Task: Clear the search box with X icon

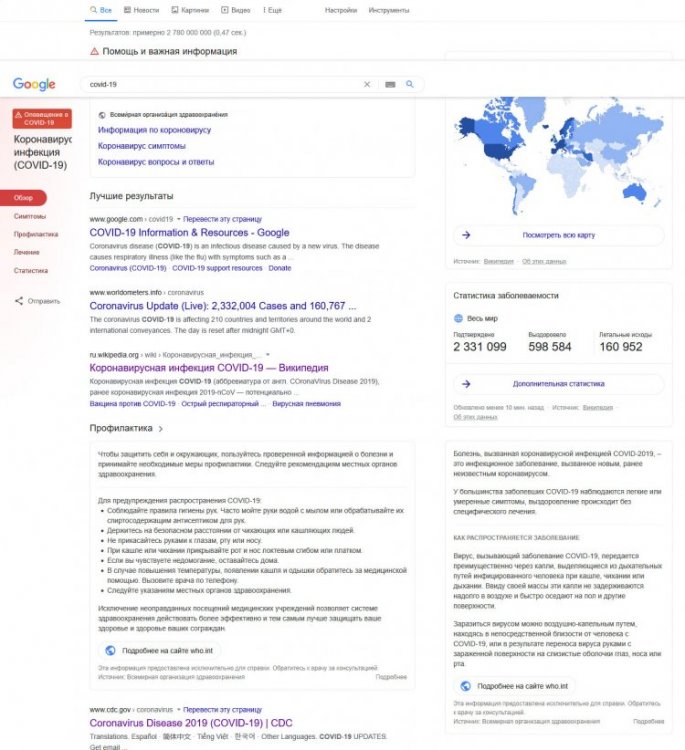Action: [x=367, y=84]
